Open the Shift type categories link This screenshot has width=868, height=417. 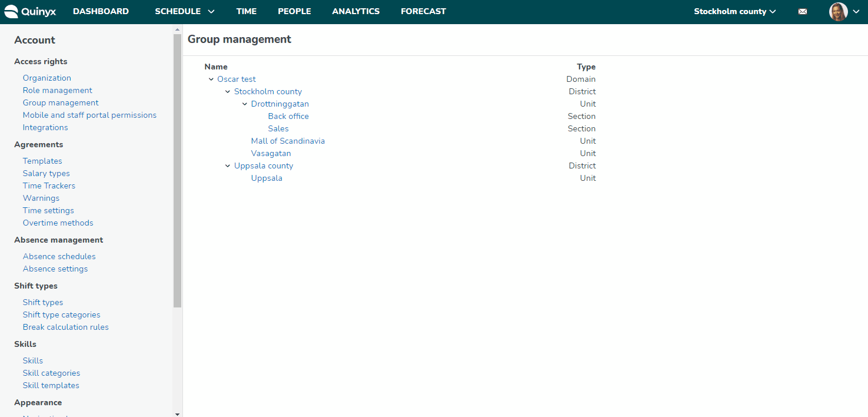click(62, 315)
